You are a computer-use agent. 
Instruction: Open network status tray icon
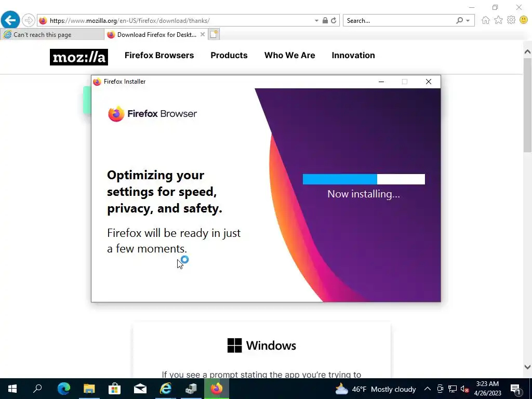coord(453,389)
